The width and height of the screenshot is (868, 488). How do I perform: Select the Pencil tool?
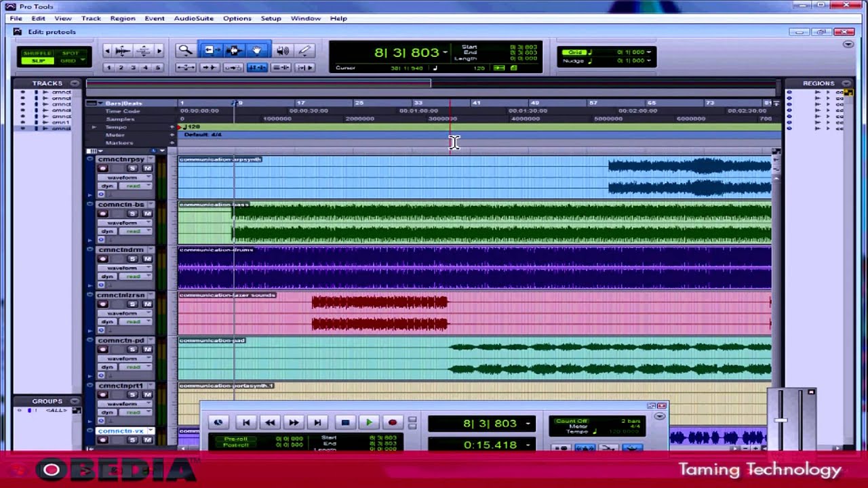(304, 50)
